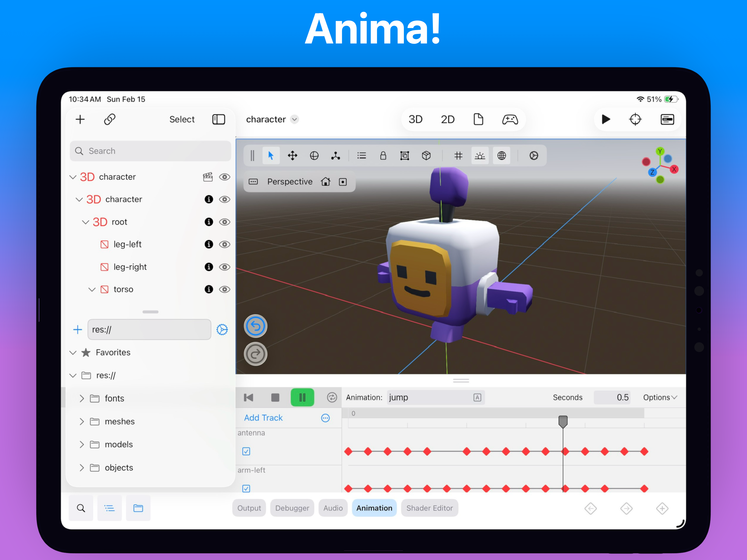Open the Debugger panel tab
The image size is (747, 560).
pyautogui.click(x=292, y=508)
